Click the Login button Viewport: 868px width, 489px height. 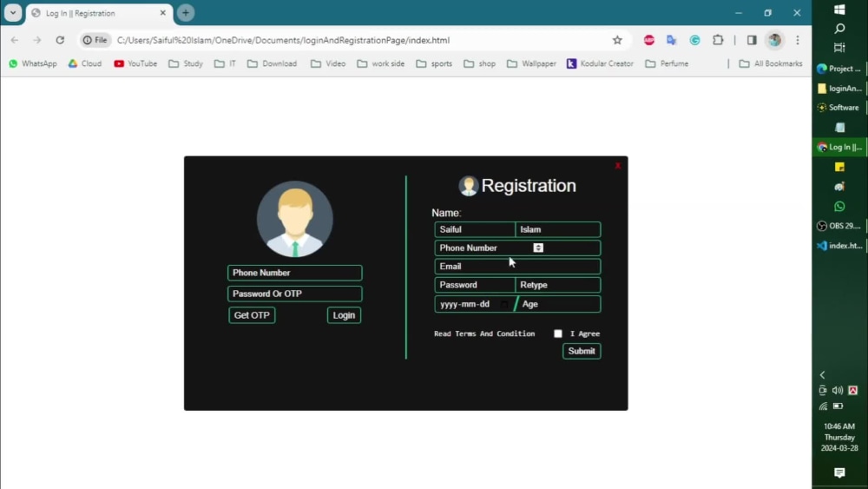point(344,315)
